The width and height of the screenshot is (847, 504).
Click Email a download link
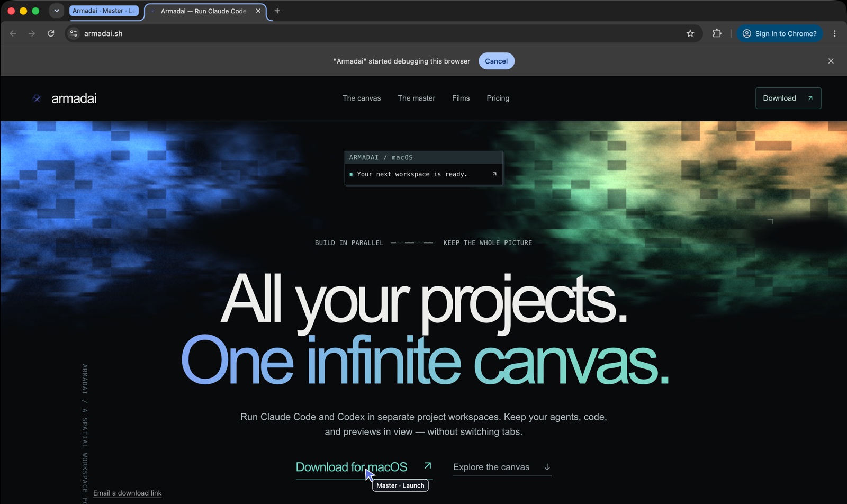coord(128,493)
